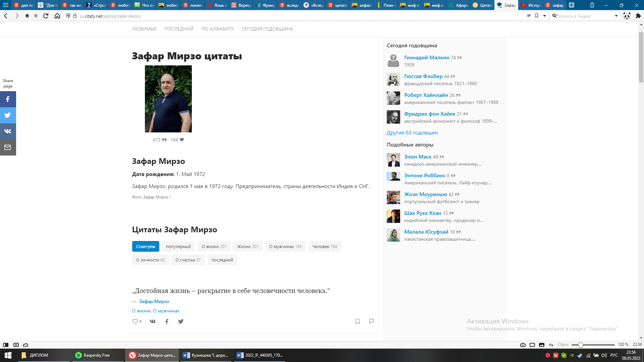Bookmark the quote below Зафар Мирзо
The width and height of the screenshot is (644, 362).
(358, 321)
